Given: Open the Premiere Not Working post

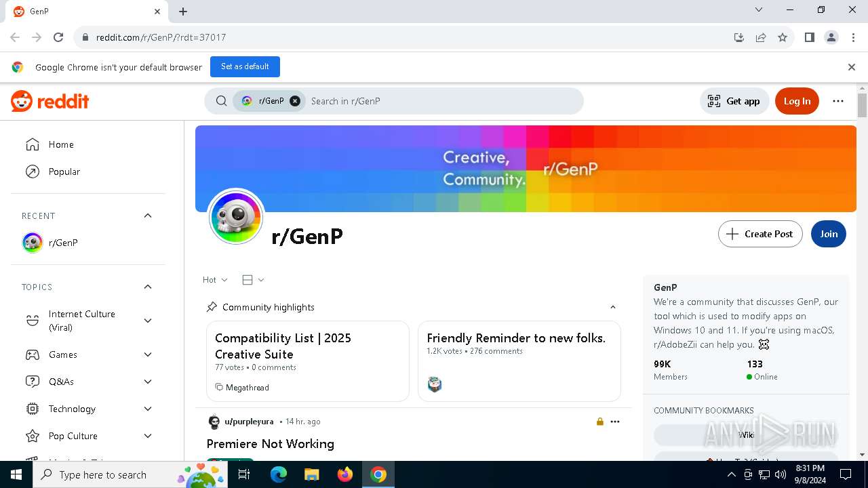Looking at the screenshot, I should [270, 444].
